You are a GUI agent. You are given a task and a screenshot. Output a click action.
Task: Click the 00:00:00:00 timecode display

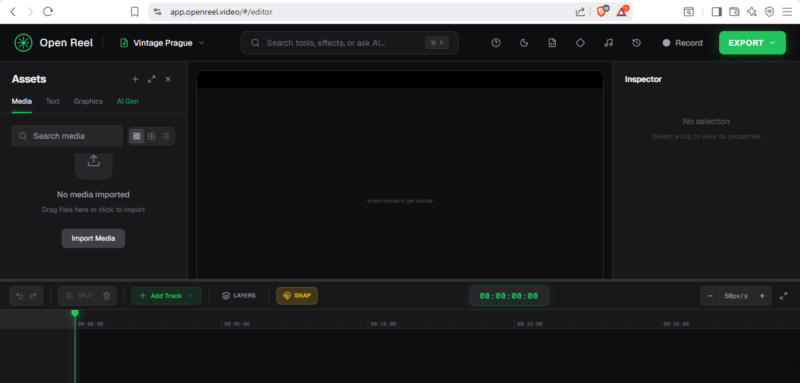pos(509,296)
